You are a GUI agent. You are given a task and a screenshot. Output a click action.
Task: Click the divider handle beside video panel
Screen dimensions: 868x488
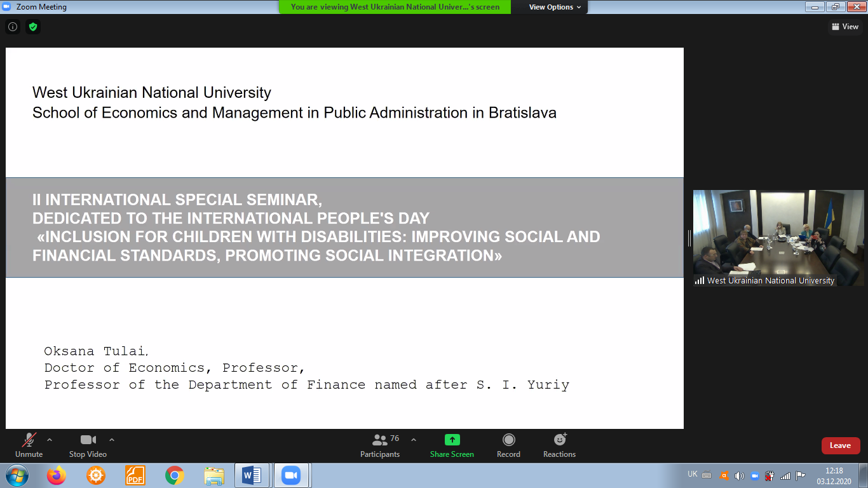689,238
